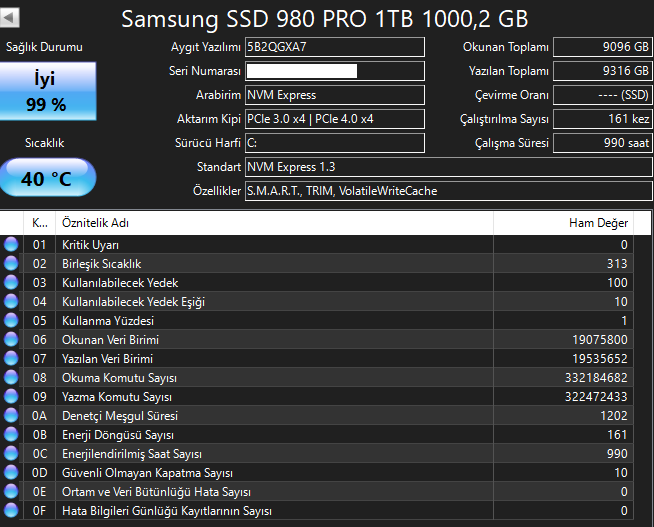The image size is (654, 527).
Task: Click the 9316 GB total writes value
Action: (603, 71)
